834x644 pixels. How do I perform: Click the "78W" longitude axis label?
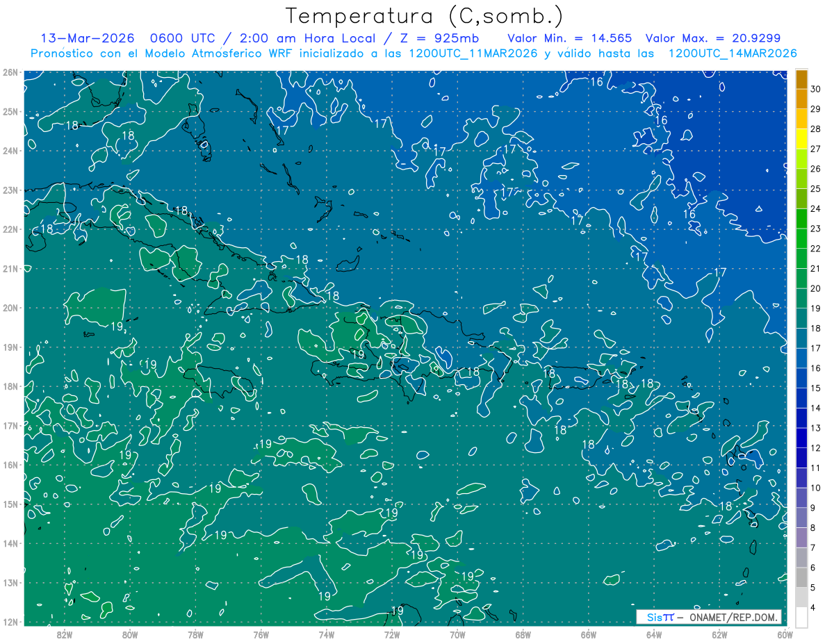click(x=195, y=634)
